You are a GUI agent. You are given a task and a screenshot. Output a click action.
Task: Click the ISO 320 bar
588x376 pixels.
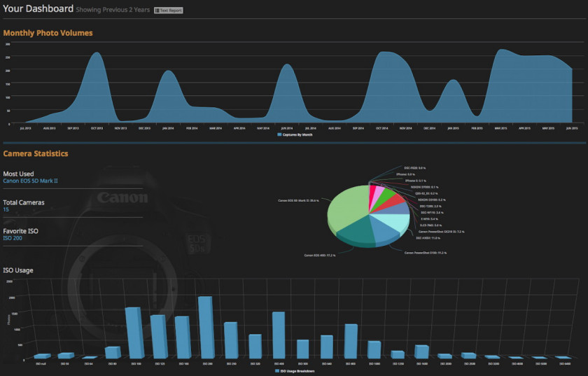(x=255, y=346)
